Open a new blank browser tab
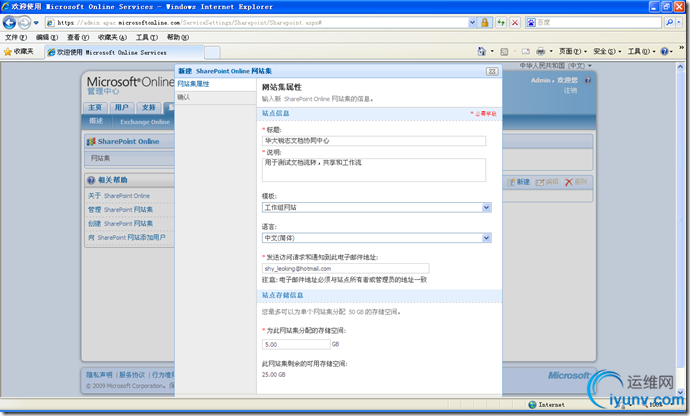Screen dimensions: 690x416 pyautogui.click(x=212, y=53)
